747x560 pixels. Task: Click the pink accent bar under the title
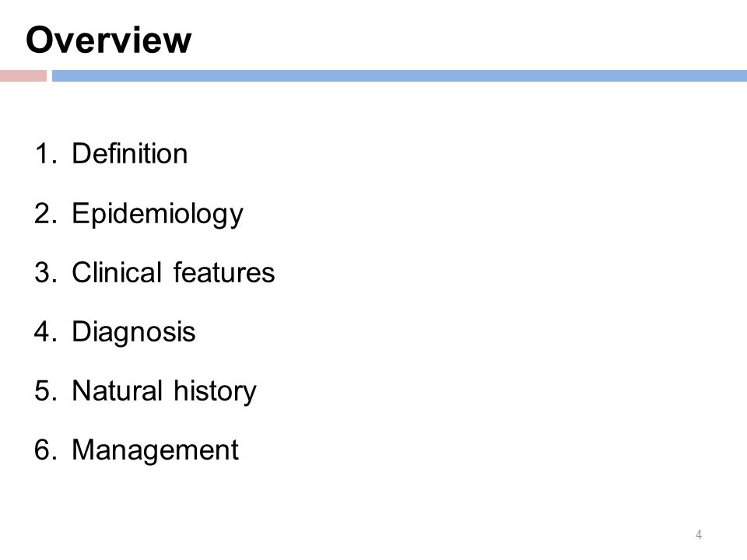pyautogui.click(x=23, y=75)
